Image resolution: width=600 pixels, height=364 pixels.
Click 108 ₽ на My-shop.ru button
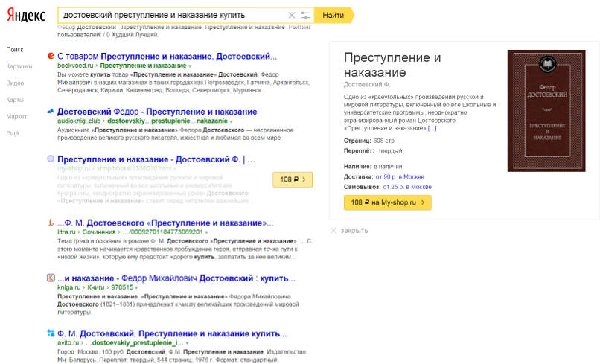(387, 202)
